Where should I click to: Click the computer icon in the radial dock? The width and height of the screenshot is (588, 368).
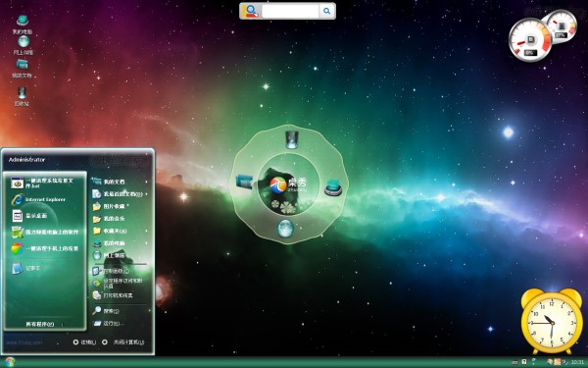(333, 187)
